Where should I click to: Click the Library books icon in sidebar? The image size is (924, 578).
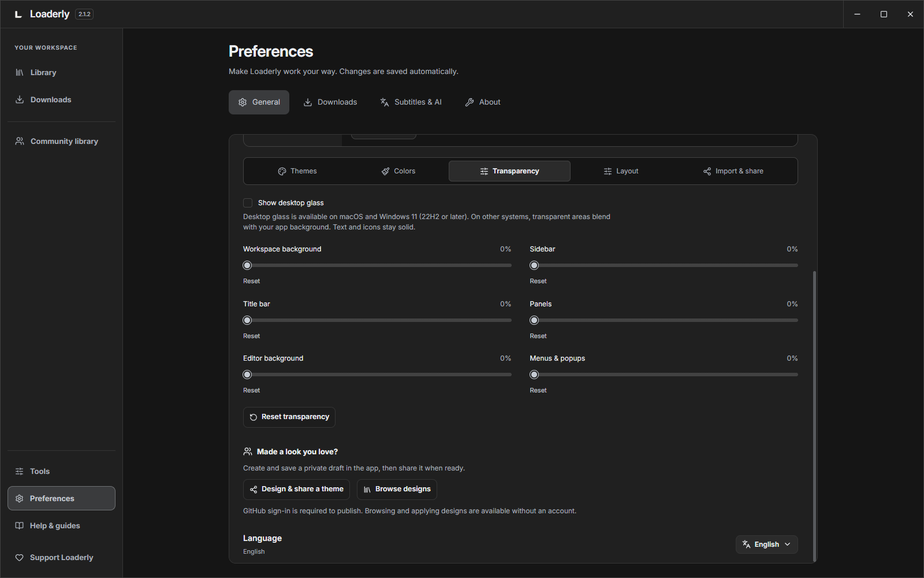[x=20, y=72]
